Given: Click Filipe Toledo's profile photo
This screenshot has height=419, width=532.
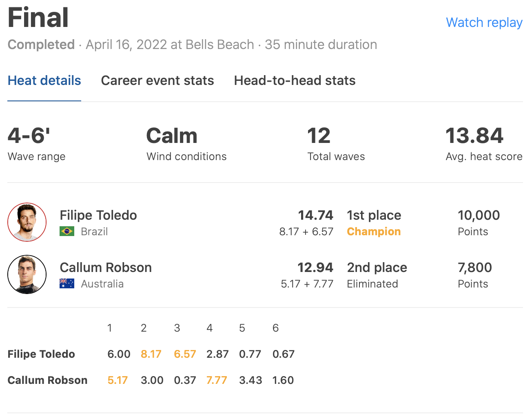Looking at the screenshot, I should coord(27,222).
